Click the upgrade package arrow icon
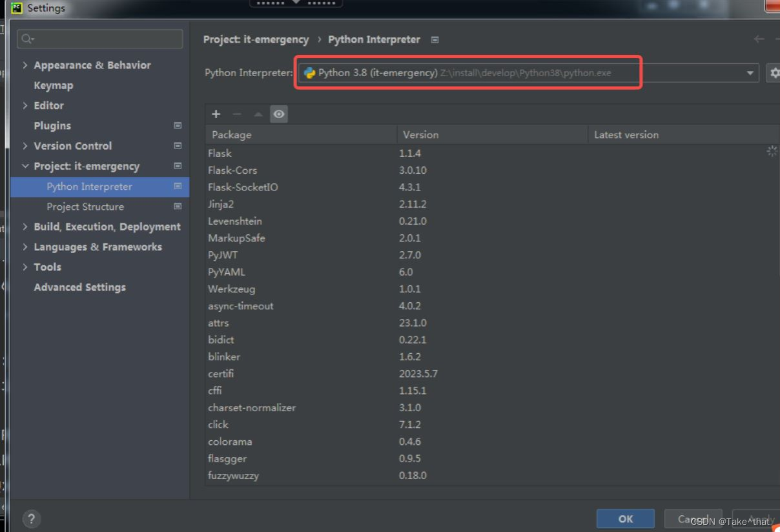 click(258, 114)
